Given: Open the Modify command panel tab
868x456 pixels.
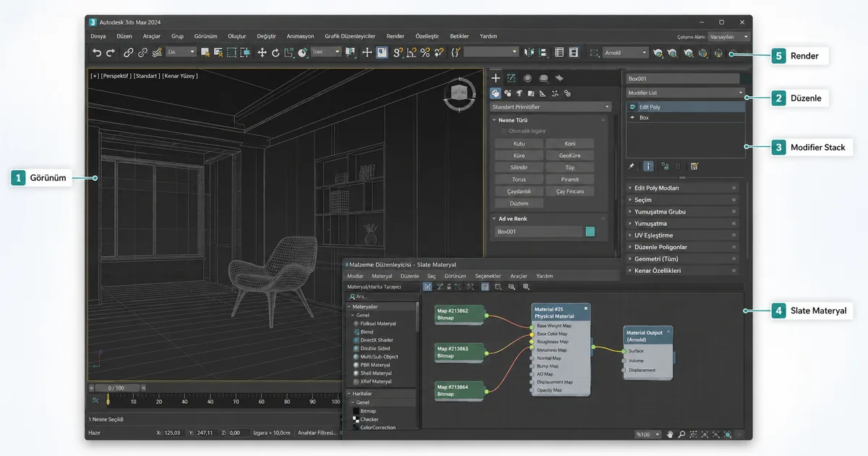Looking at the screenshot, I should click(511, 78).
